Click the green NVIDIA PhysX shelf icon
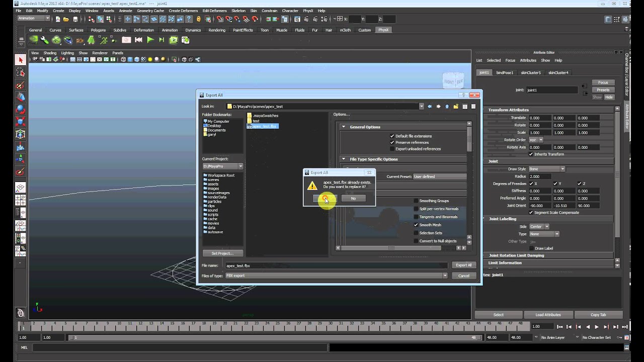This screenshot has height=362, width=644. [x=33, y=40]
